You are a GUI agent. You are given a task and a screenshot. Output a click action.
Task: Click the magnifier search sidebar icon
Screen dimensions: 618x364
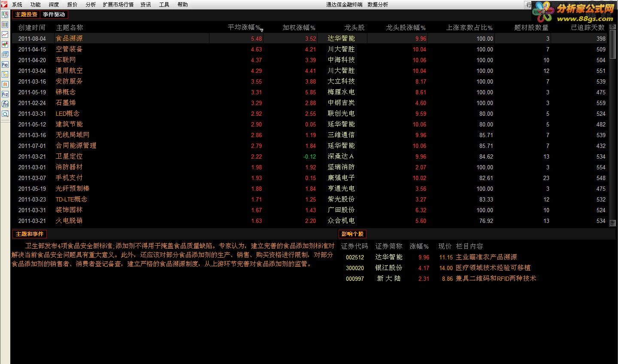point(5,114)
